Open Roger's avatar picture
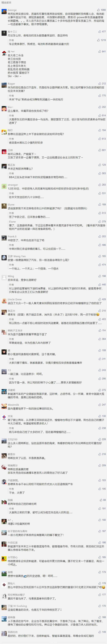This screenshot has width=107, height=644. pos(4,85)
